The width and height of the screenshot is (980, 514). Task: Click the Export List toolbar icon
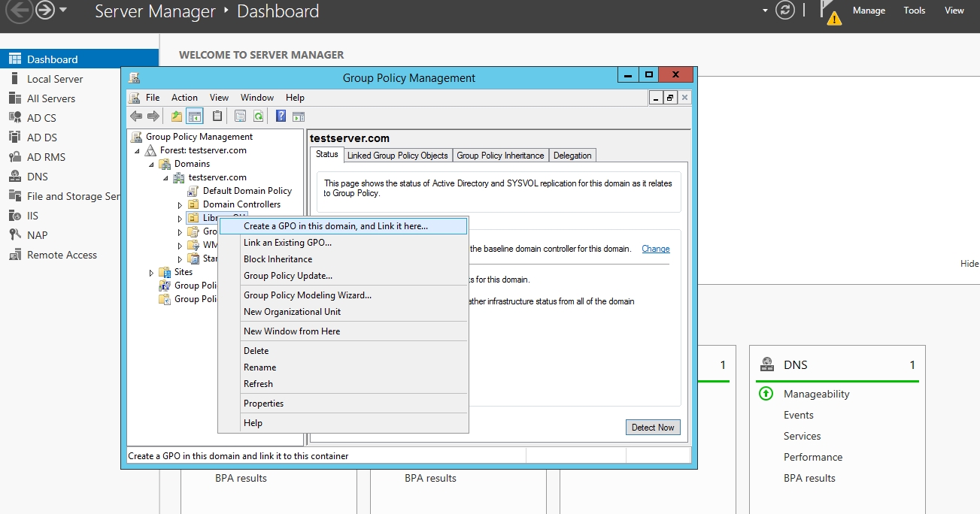click(240, 116)
